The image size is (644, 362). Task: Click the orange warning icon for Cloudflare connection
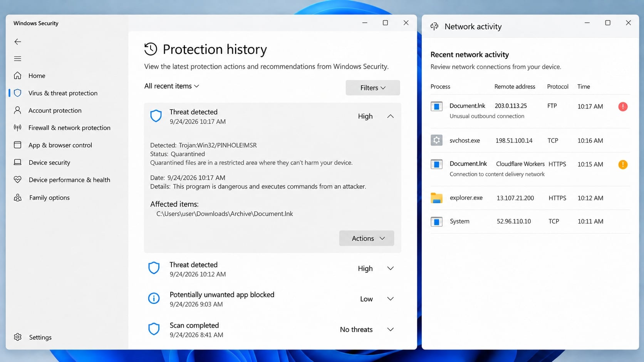[x=623, y=165]
